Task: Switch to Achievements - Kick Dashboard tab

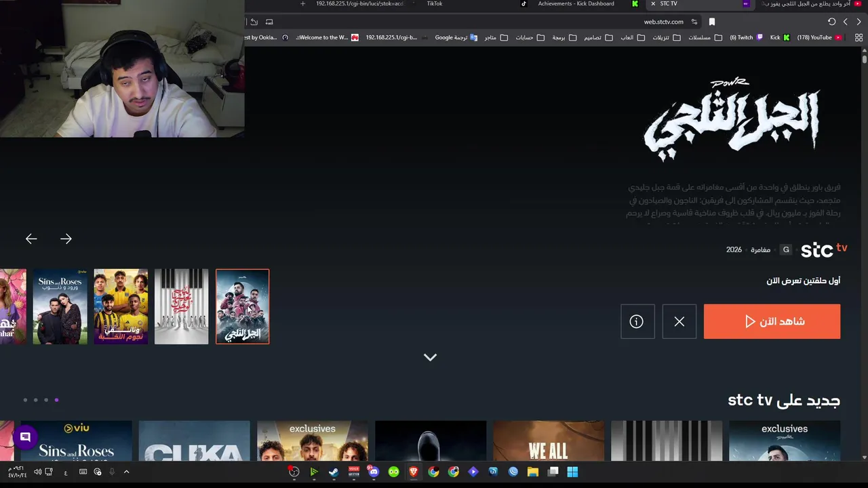Action: [576, 3]
